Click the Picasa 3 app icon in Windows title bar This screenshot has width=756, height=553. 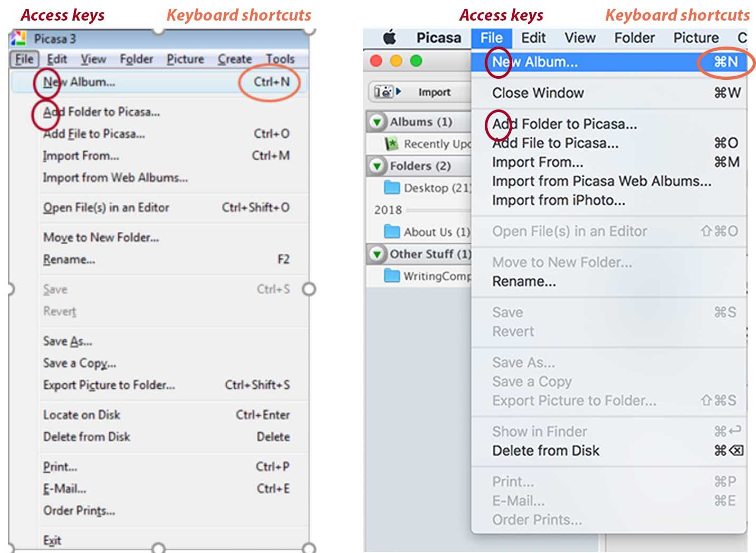(x=19, y=38)
